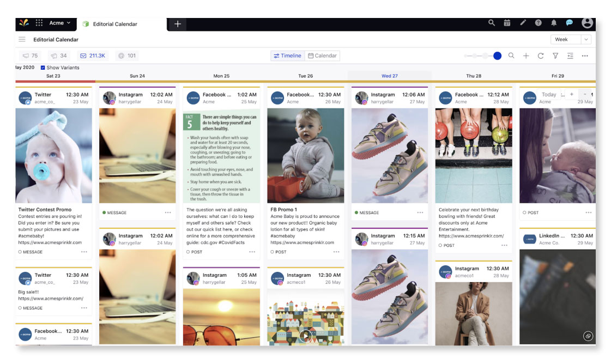Open the 12:15 AM sneakers image
The height and width of the screenshot is (364, 611).
390,297
